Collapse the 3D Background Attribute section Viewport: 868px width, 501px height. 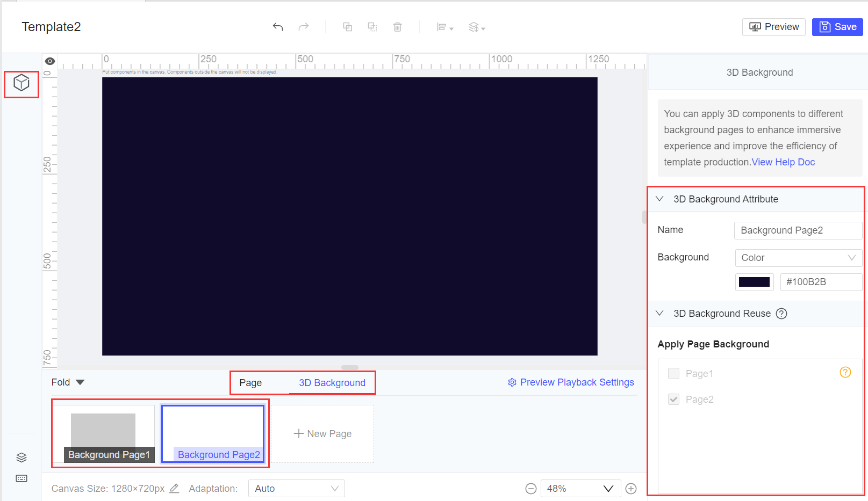pos(659,199)
